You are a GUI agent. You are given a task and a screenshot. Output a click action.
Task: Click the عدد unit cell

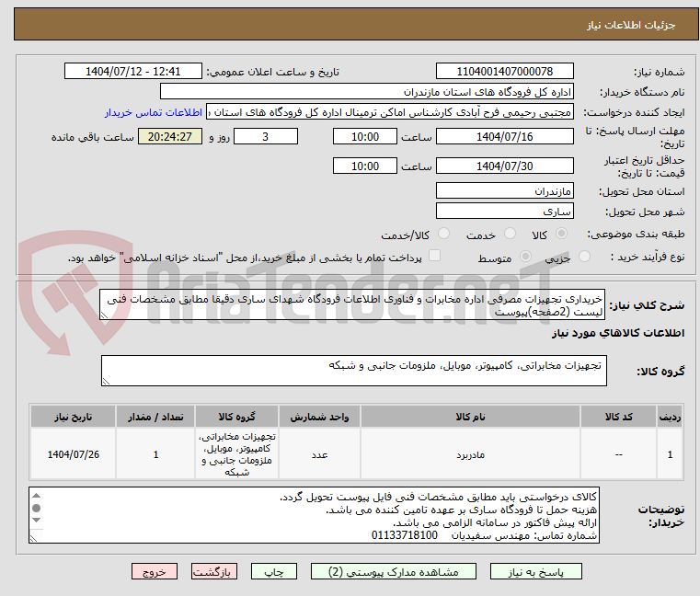319,454
